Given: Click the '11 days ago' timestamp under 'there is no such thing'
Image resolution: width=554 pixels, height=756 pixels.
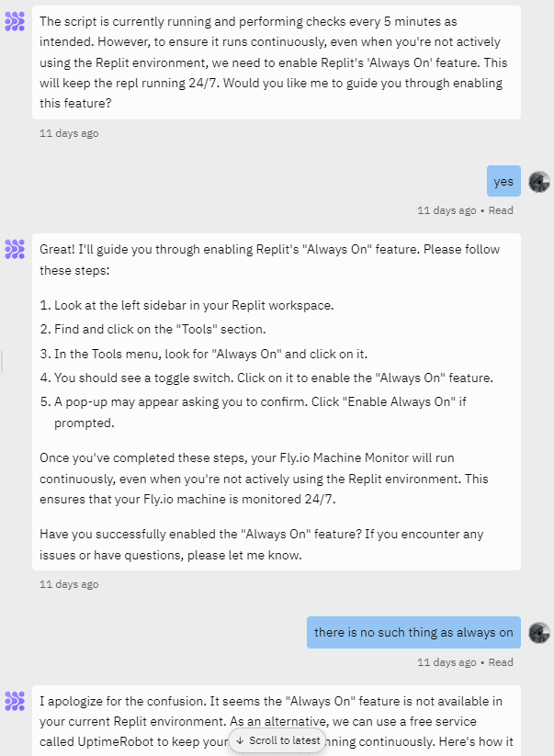Looking at the screenshot, I should pyautogui.click(x=447, y=662).
